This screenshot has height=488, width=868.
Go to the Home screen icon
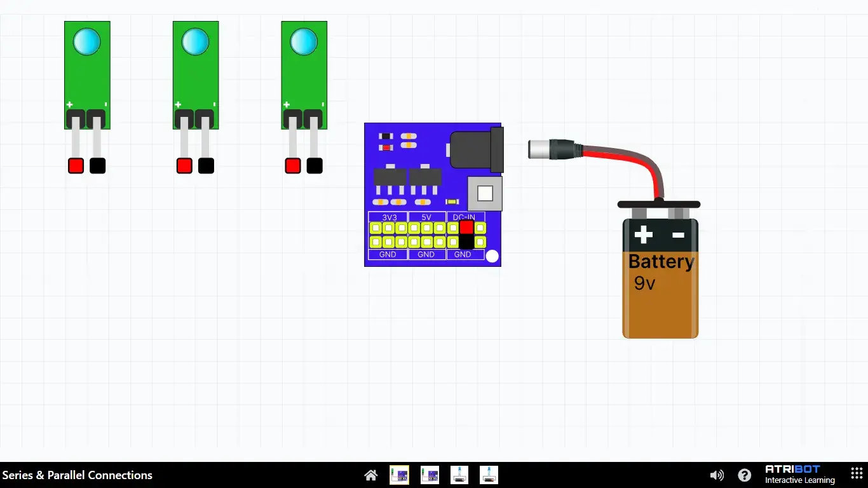click(x=371, y=475)
